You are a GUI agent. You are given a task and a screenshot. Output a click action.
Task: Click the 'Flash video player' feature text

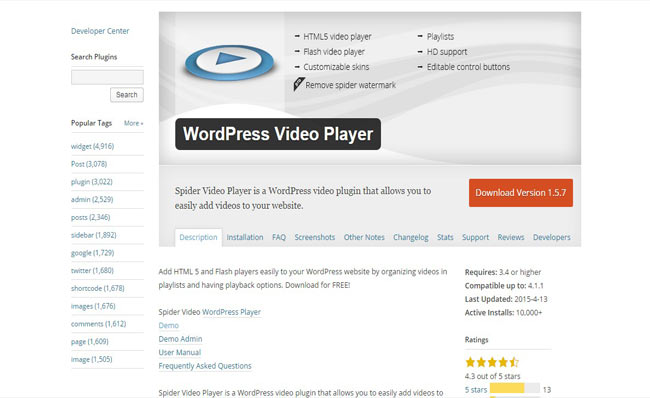click(x=334, y=52)
